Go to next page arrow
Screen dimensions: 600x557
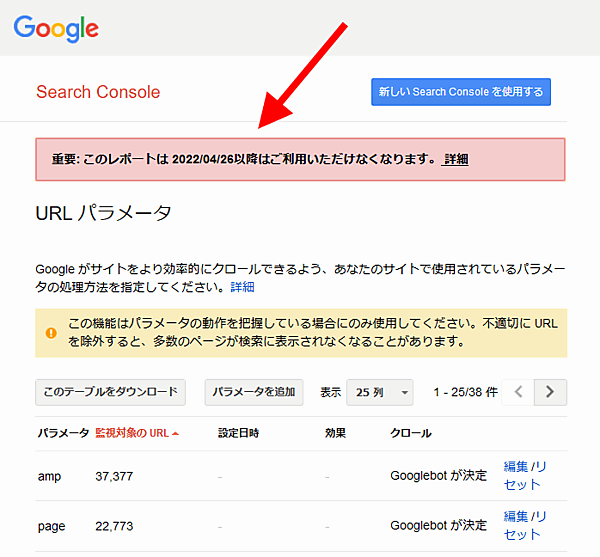550,392
